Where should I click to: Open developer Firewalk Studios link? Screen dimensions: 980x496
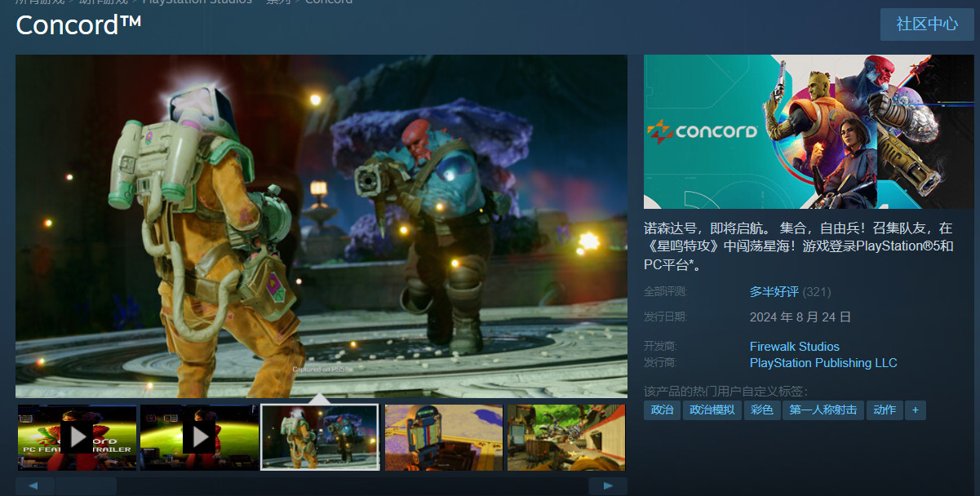(795, 347)
